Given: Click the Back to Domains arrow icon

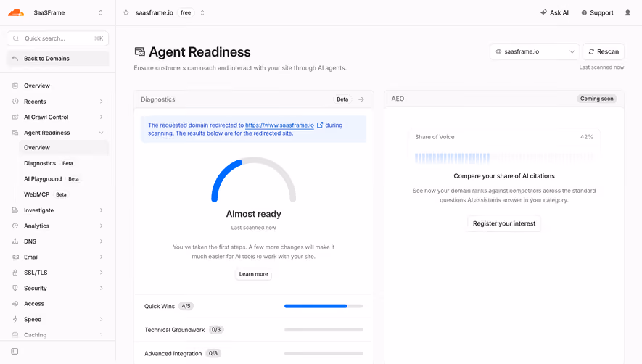Looking at the screenshot, I should tap(15, 59).
